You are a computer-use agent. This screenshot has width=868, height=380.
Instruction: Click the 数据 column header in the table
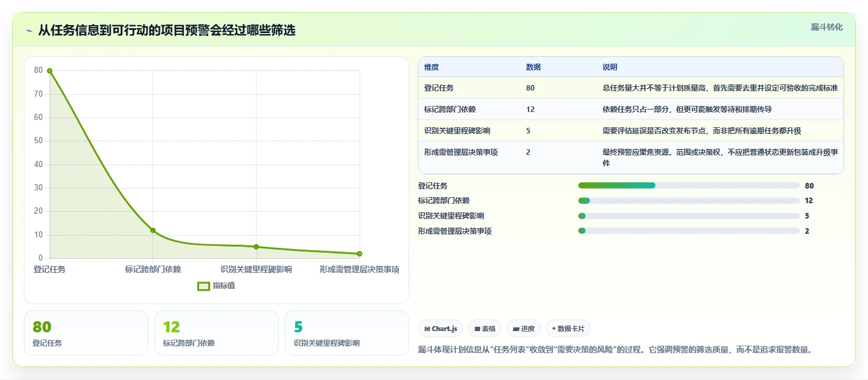point(533,67)
